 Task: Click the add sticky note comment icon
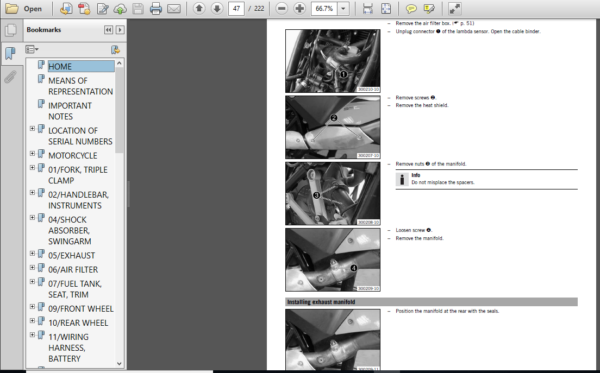[411, 8]
